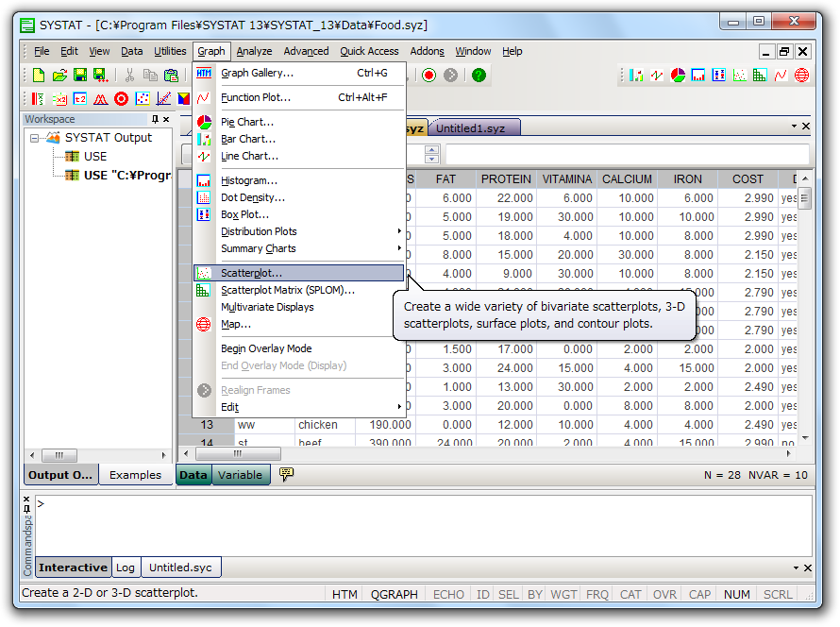Switch to the Variable tab
The width and height of the screenshot is (840, 627).
[241, 475]
